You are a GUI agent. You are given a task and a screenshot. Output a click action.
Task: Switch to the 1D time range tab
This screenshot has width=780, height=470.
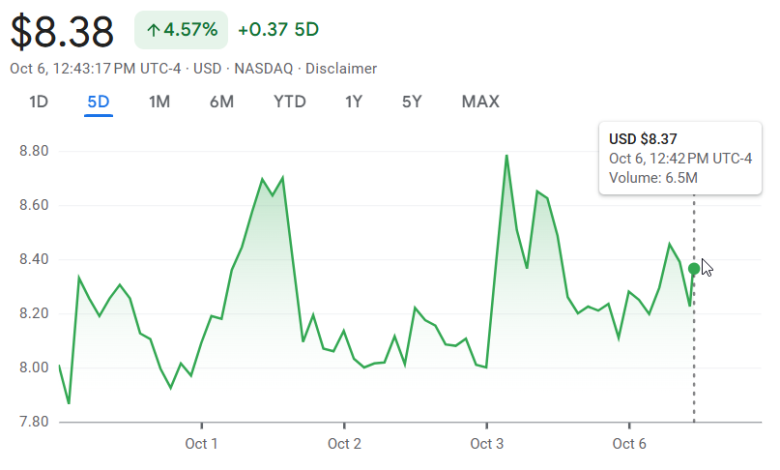(x=39, y=101)
